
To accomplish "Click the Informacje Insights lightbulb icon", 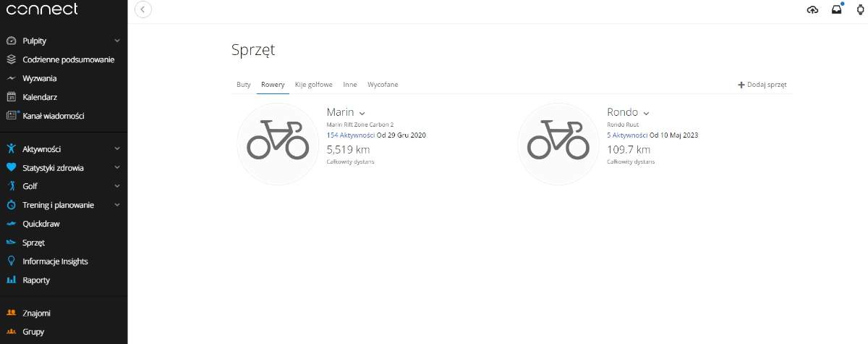I will click(x=11, y=261).
